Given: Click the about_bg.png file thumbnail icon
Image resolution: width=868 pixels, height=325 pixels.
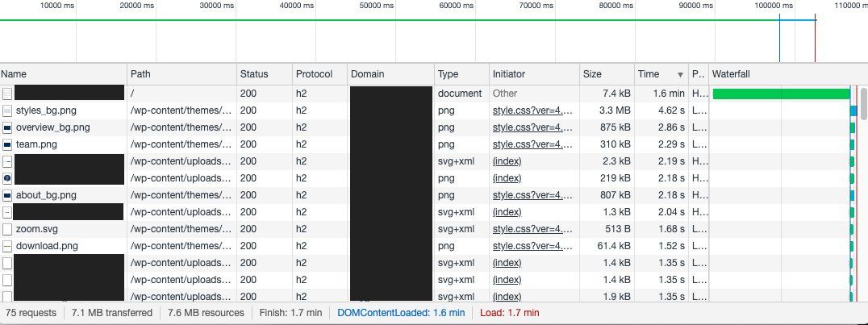Looking at the screenshot, I should 7,195.
